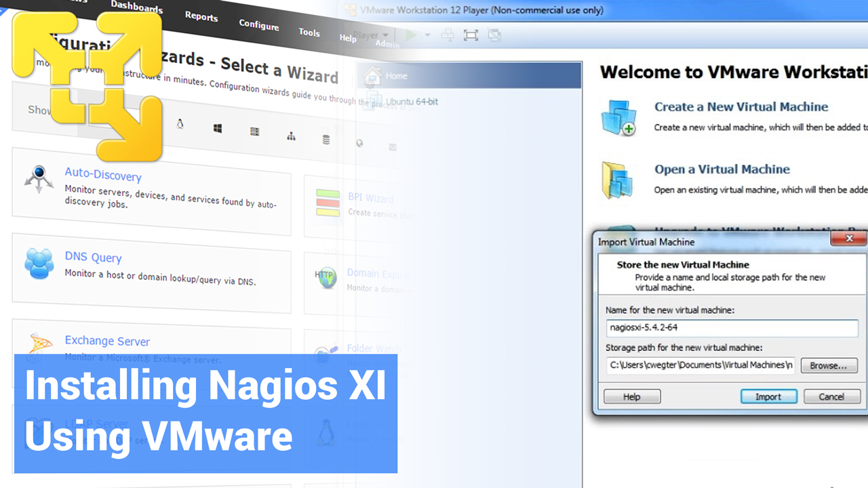Click the VMware Workstation title bar icon

pos(350,9)
